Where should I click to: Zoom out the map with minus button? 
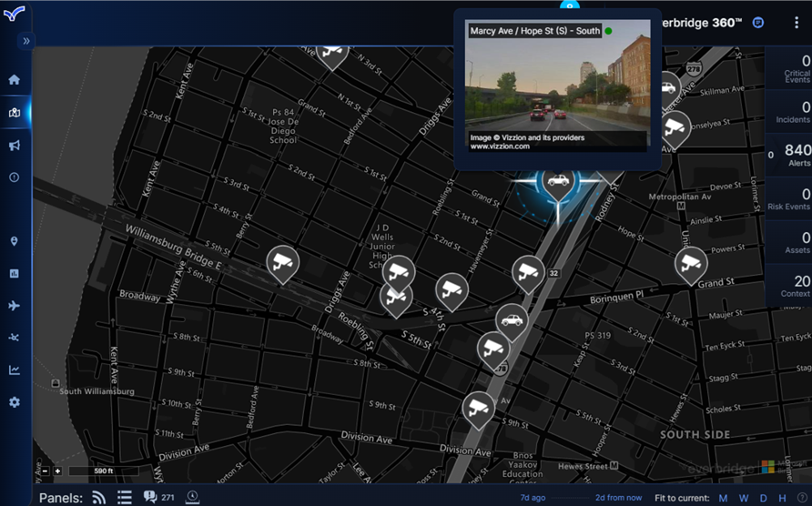point(45,471)
